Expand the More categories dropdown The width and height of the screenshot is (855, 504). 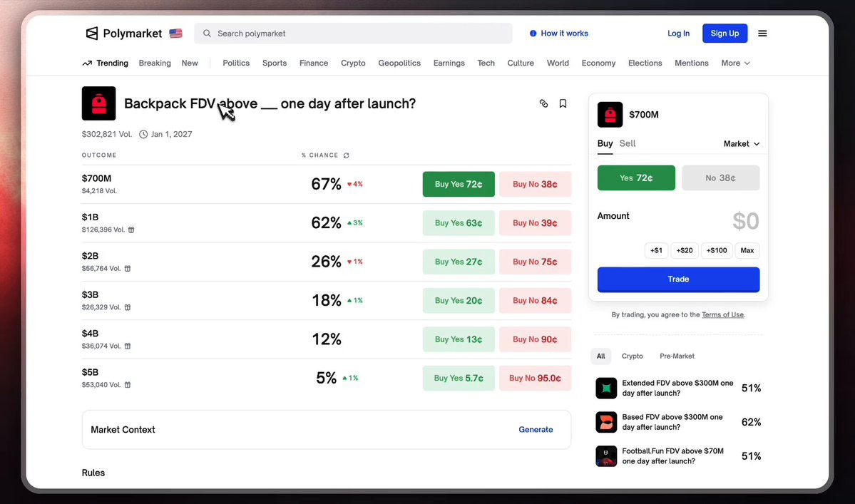(x=736, y=63)
